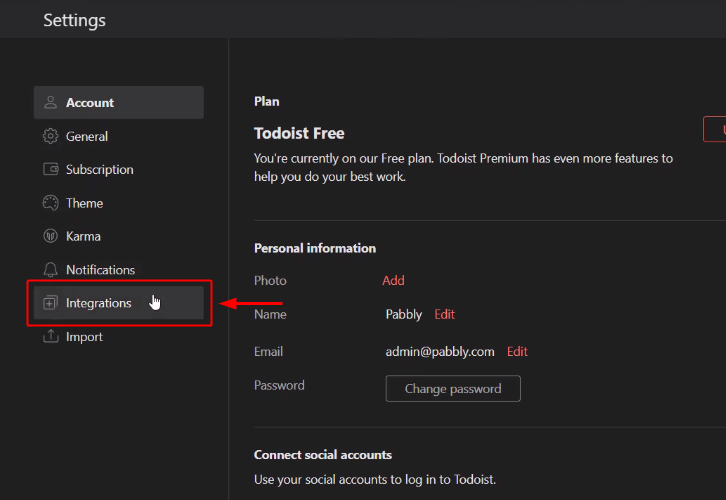726x500 pixels.
Task: Open the General settings tab
Action: coord(119,136)
